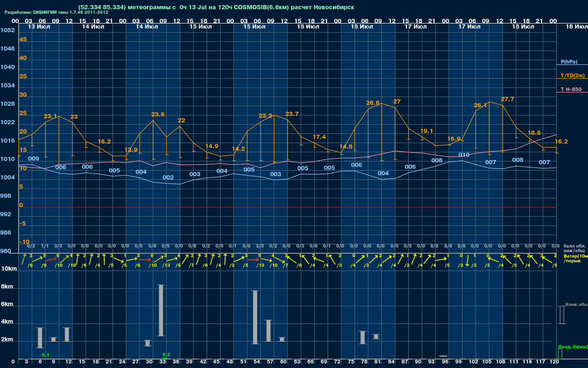Click the 27.7 maximum temperature value
The width and height of the screenshot is (588, 368).
pyautogui.click(x=507, y=99)
